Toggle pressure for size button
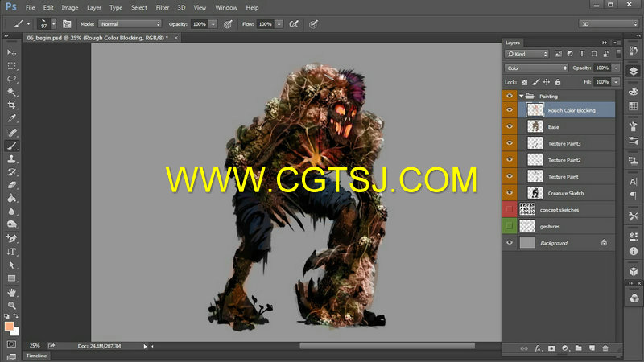 coord(313,24)
